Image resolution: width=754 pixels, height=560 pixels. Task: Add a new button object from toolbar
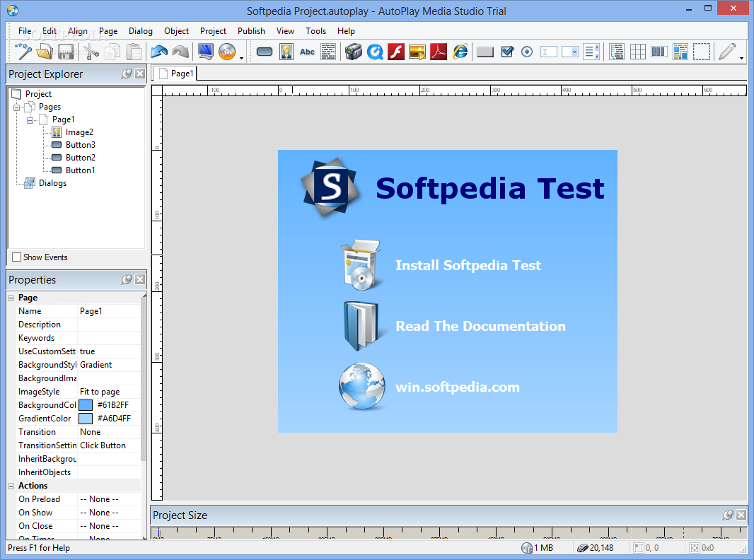point(265,52)
